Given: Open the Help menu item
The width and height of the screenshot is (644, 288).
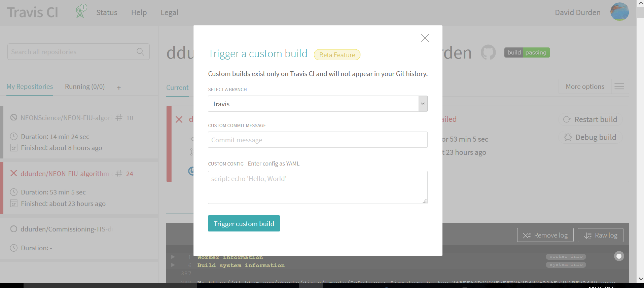Looking at the screenshot, I should (139, 12).
